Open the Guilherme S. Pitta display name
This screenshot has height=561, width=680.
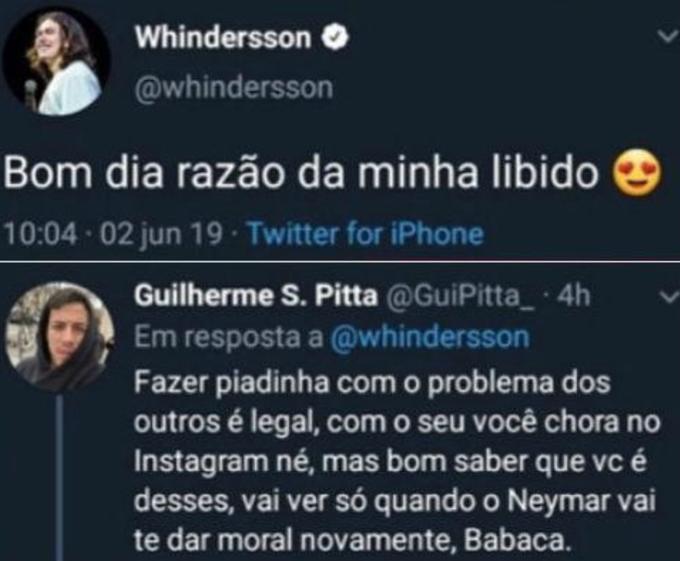tap(256, 296)
